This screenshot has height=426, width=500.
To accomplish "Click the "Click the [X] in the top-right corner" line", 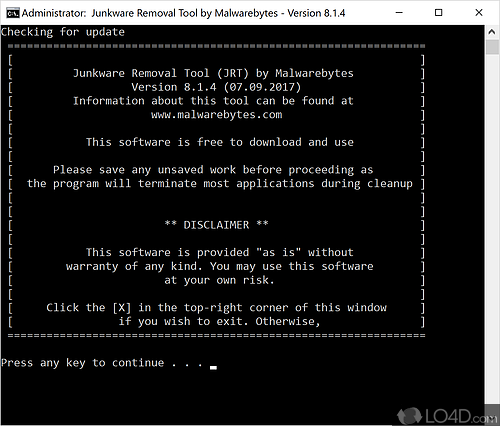I will [x=217, y=307].
